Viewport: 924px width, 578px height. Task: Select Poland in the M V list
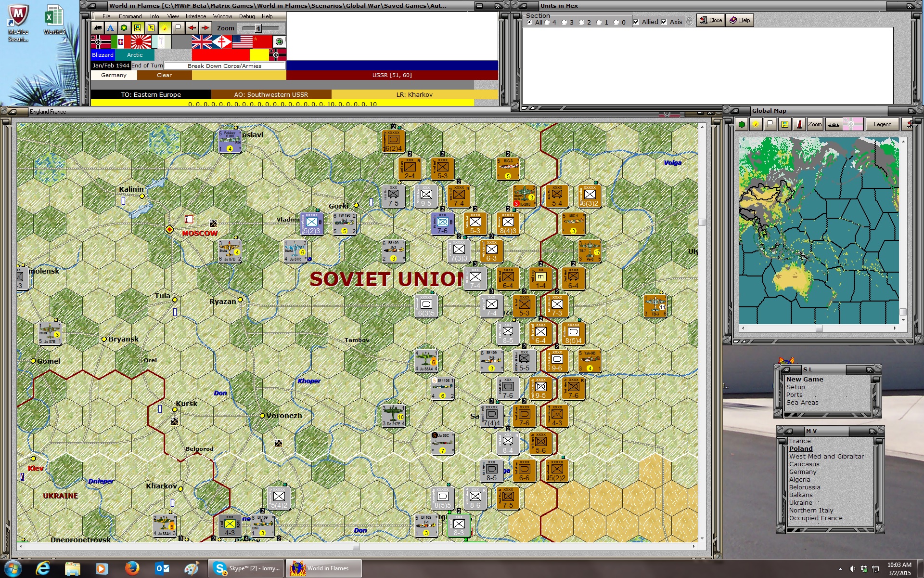pos(801,449)
